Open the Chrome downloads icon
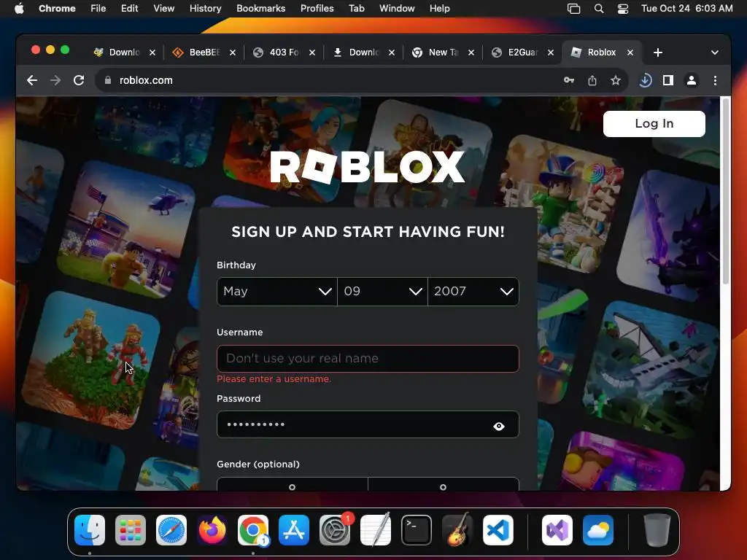The image size is (747, 560). pos(645,80)
